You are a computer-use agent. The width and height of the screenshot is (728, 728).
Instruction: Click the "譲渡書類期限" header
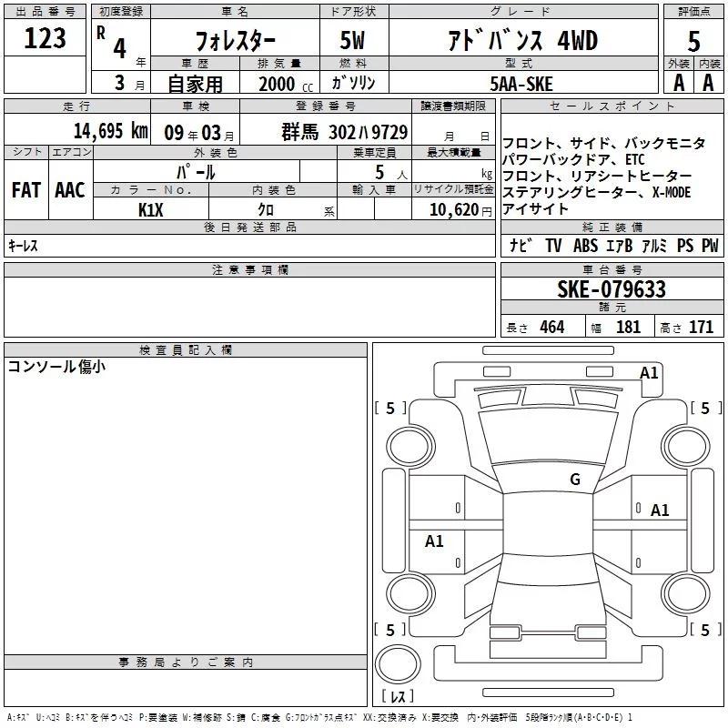coord(453,106)
